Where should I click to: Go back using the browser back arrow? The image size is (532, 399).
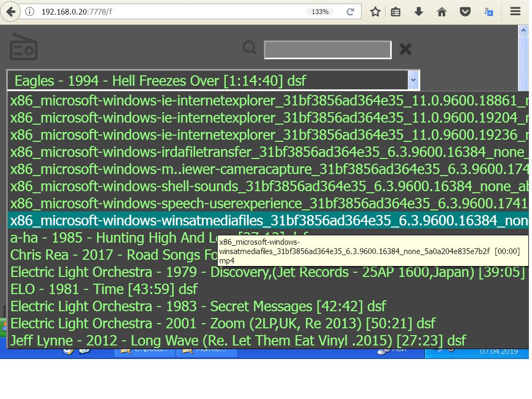point(10,12)
